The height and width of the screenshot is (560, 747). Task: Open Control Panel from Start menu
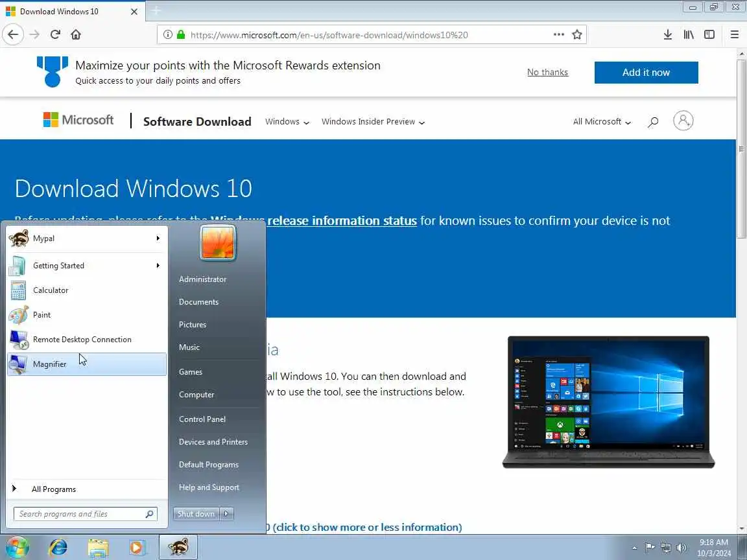tap(202, 419)
